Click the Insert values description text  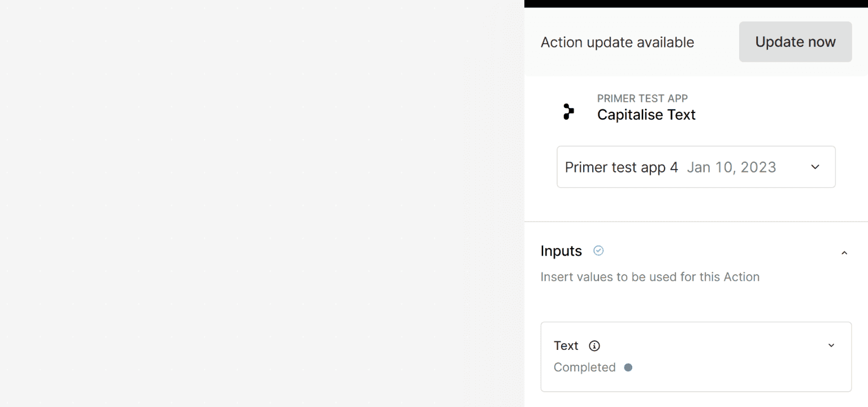pyautogui.click(x=650, y=277)
